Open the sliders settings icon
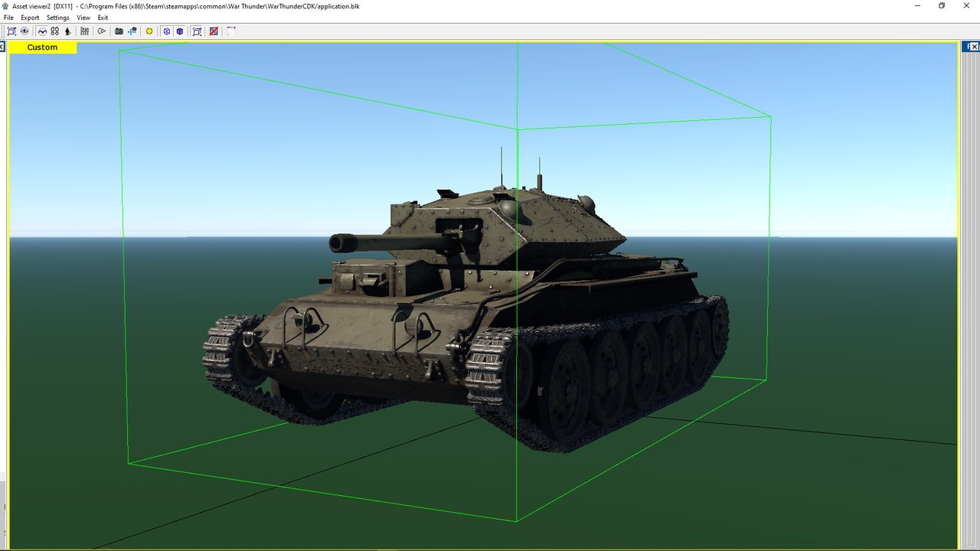Viewport: 980px width, 551px height. click(84, 31)
